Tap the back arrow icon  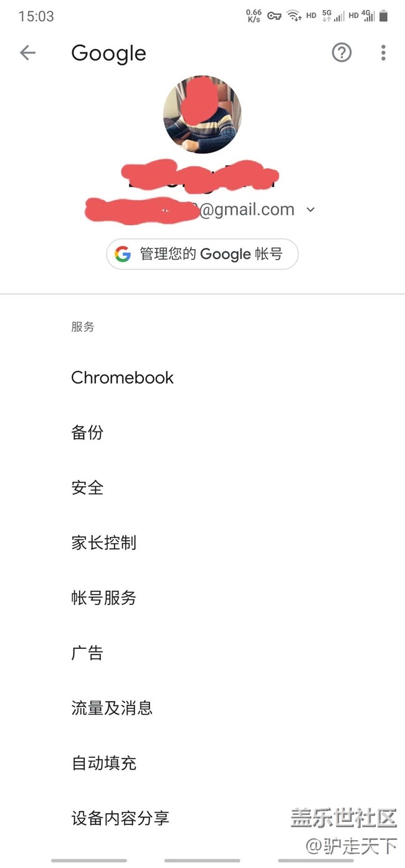tap(27, 53)
